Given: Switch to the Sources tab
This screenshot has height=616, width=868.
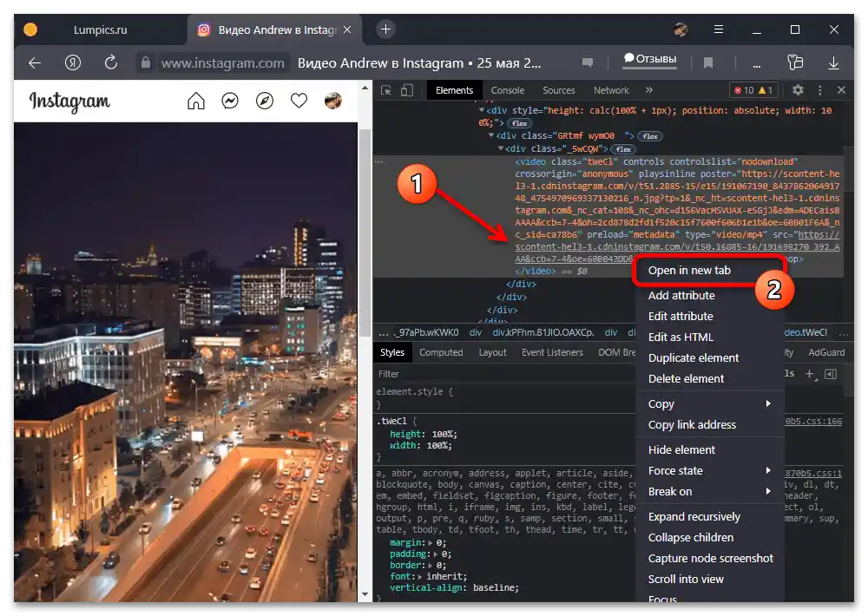Looking at the screenshot, I should click(558, 90).
